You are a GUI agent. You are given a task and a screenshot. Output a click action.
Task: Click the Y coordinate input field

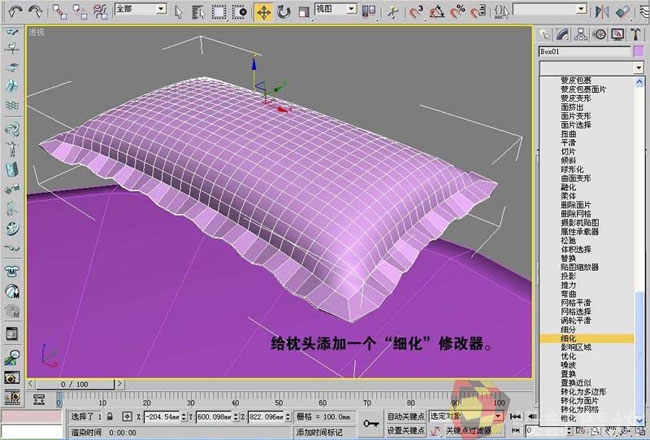point(215,416)
